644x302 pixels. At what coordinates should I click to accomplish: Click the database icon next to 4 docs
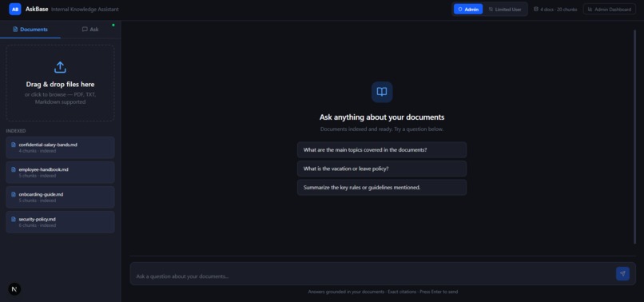coord(536,9)
